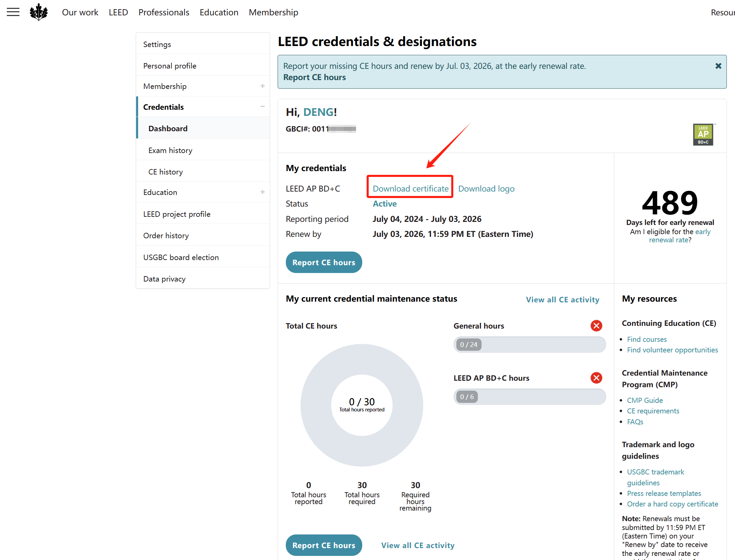Click the DENG name link
735x560 pixels.
coord(318,112)
